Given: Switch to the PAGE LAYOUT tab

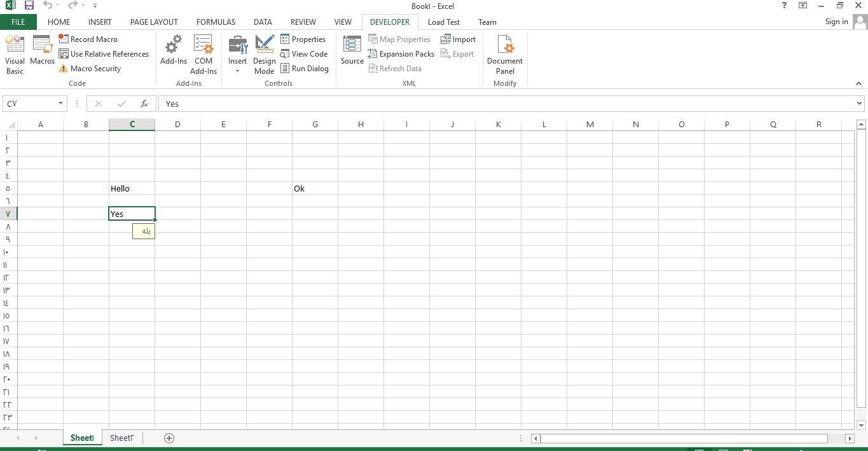Looking at the screenshot, I should (x=154, y=22).
